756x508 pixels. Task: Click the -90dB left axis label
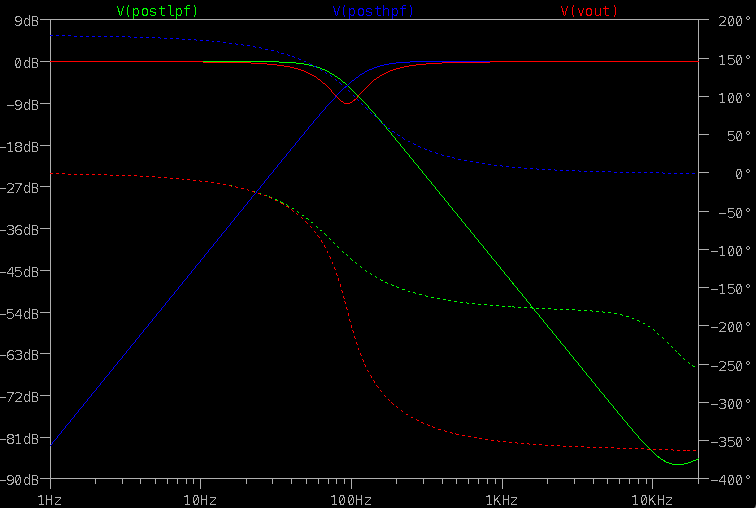tap(19, 481)
